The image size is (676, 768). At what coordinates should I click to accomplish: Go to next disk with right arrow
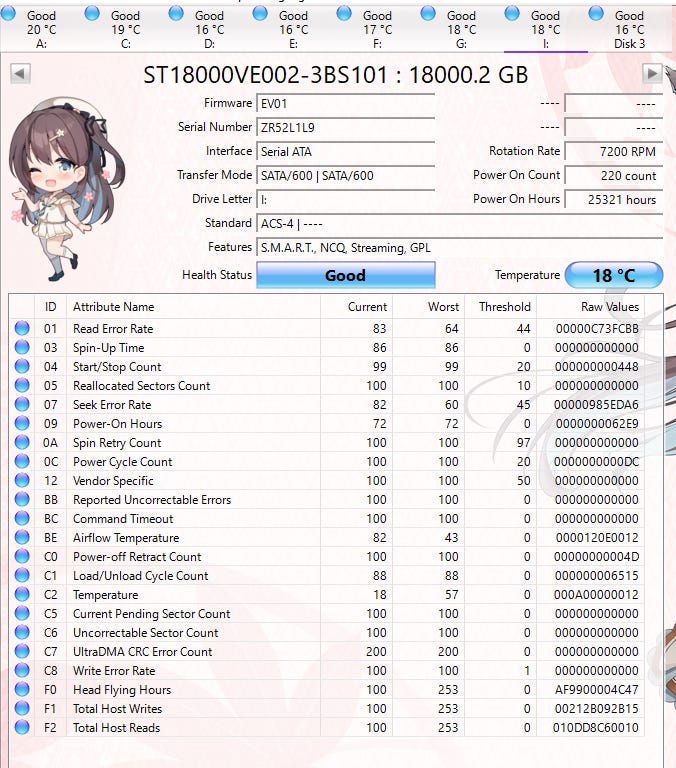pos(652,74)
